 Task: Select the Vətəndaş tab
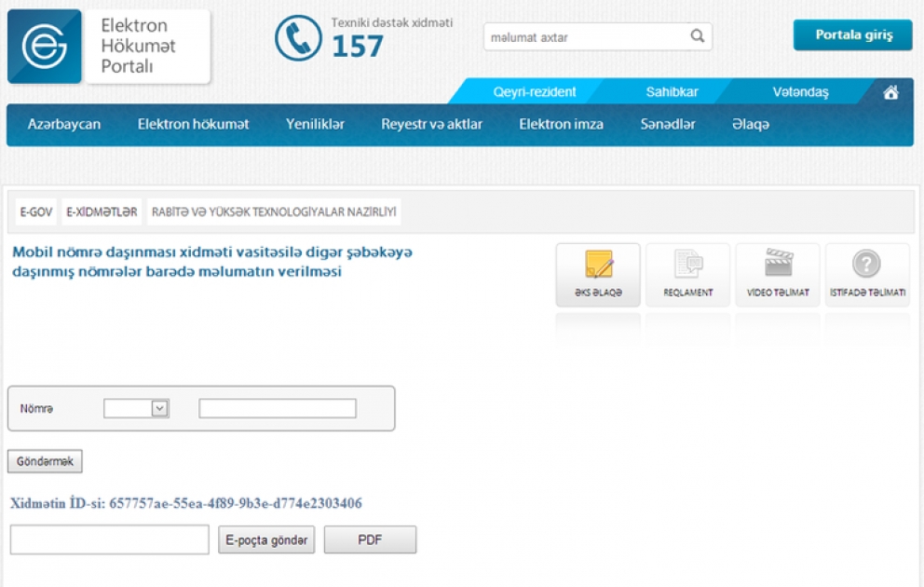800,92
